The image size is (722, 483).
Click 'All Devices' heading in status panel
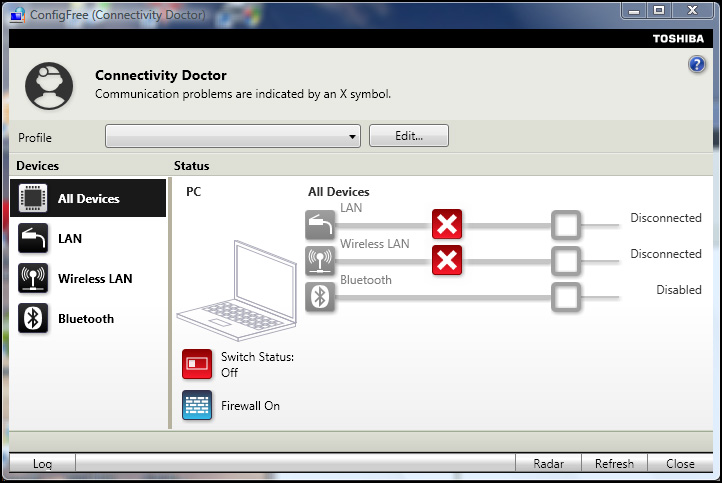pyautogui.click(x=339, y=192)
